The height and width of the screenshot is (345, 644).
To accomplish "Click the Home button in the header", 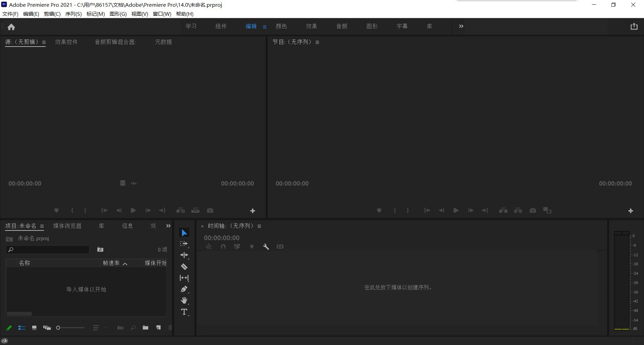I will pyautogui.click(x=11, y=26).
